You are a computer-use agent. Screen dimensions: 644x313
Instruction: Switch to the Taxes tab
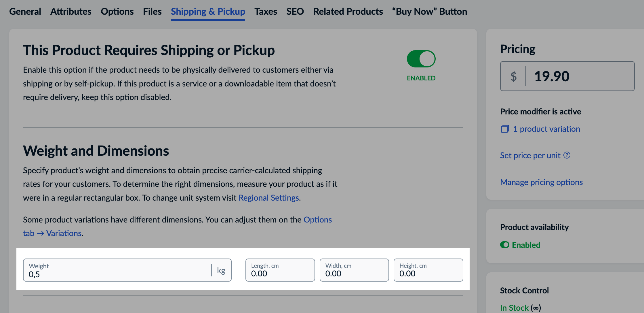click(x=266, y=12)
